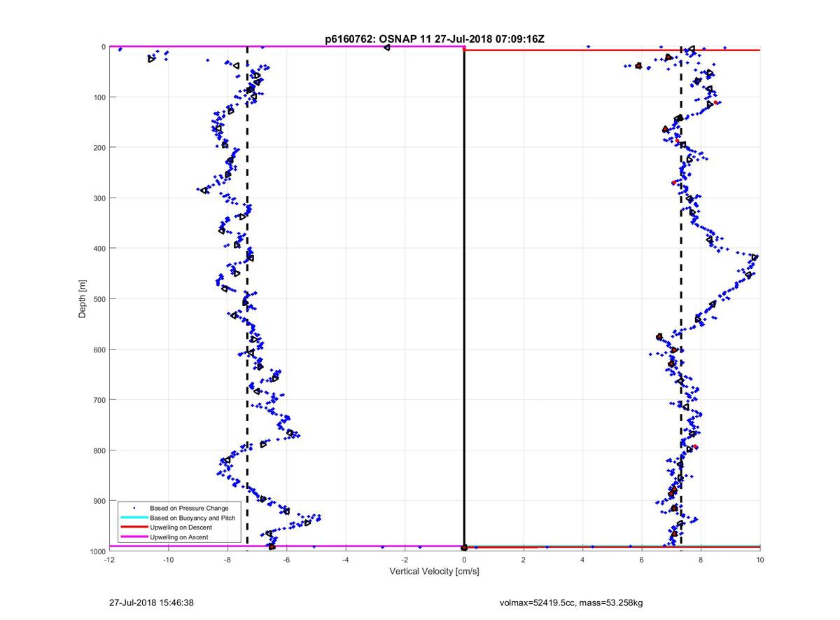This screenshot has height=620, width=840.
Task: Click the x-axis tick label 0
Action: [464, 559]
